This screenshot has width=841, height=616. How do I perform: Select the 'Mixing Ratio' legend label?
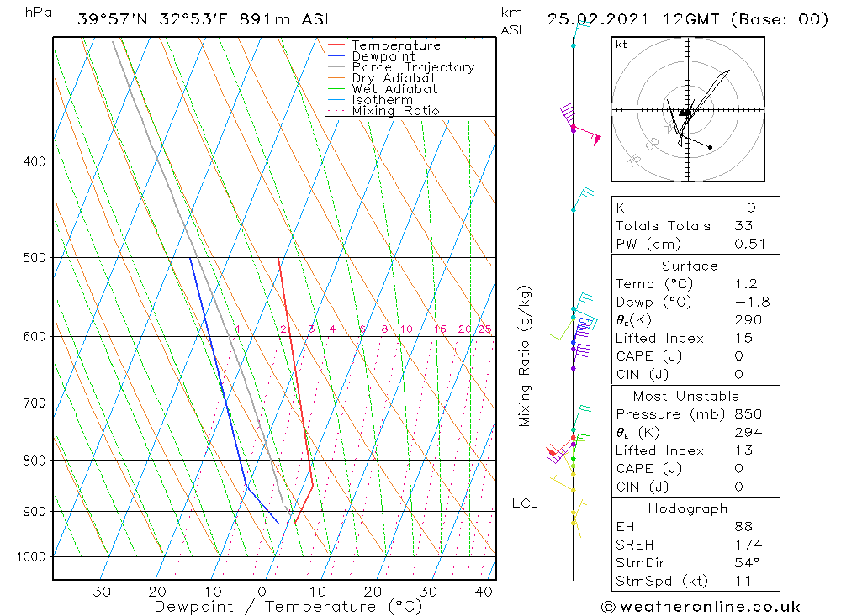coord(396,110)
